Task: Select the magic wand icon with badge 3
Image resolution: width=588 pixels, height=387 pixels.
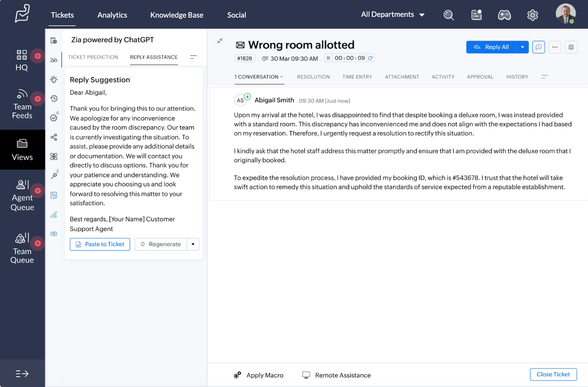Action: point(54,175)
